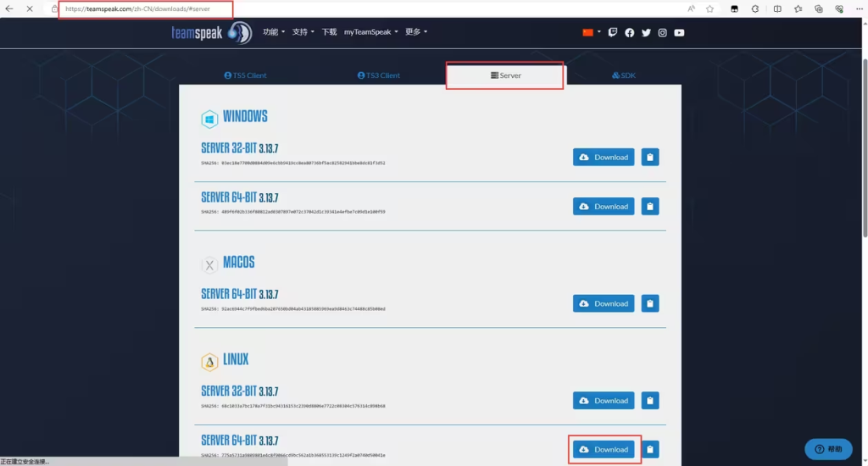Open the Read Aloud icon in address bar

[692, 8]
